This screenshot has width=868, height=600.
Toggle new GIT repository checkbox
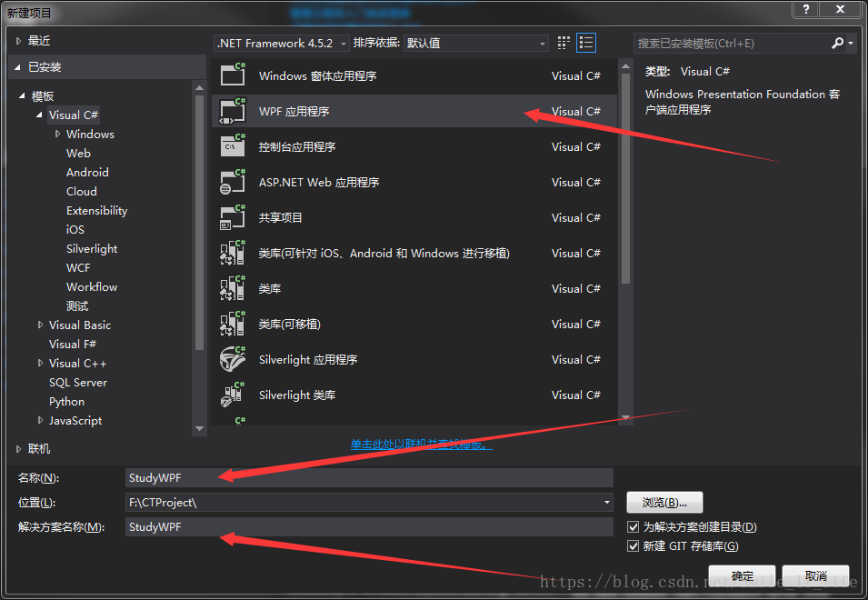click(634, 545)
